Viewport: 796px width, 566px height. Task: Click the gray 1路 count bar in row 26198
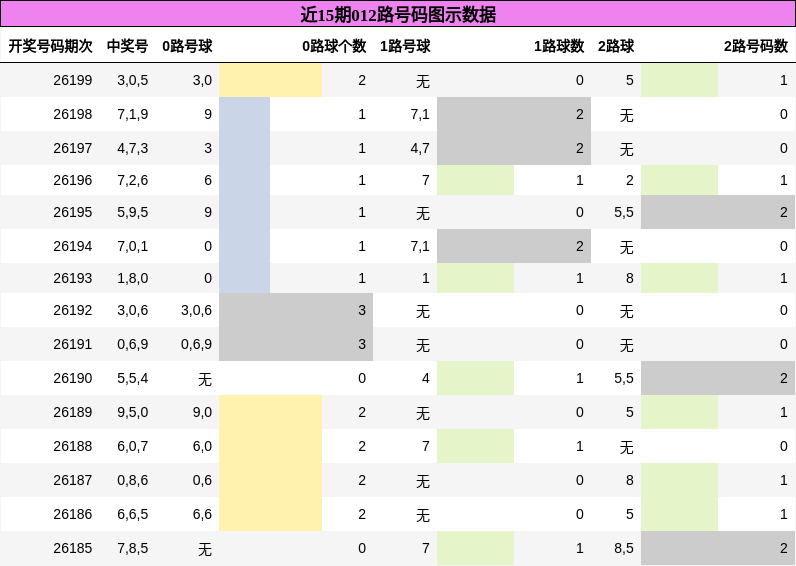[x=514, y=114]
